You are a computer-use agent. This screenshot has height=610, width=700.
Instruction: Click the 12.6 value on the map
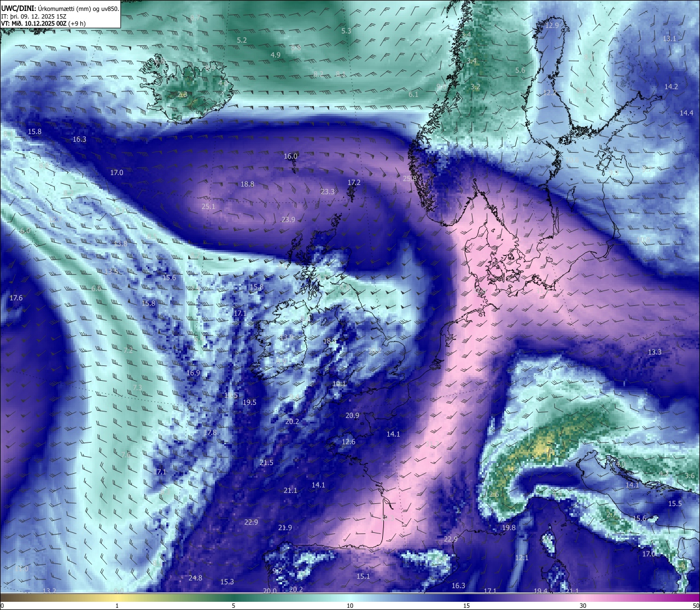tap(348, 442)
